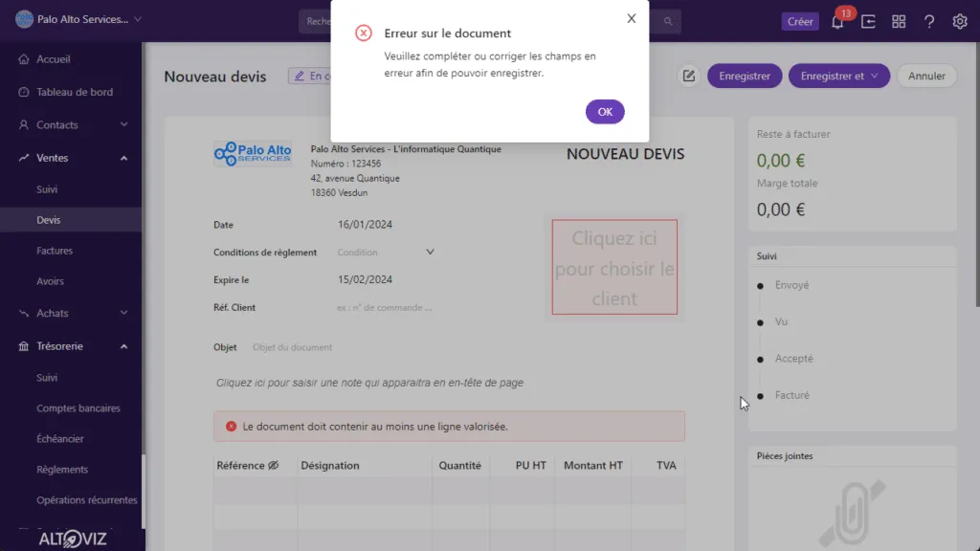Click the red error icon in dialog

coord(363,33)
